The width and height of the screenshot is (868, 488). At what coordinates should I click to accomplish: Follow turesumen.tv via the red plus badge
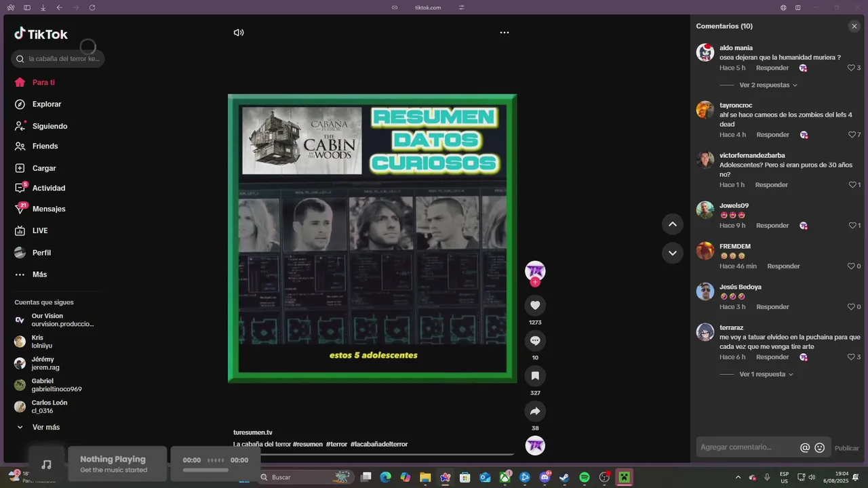point(535,282)
